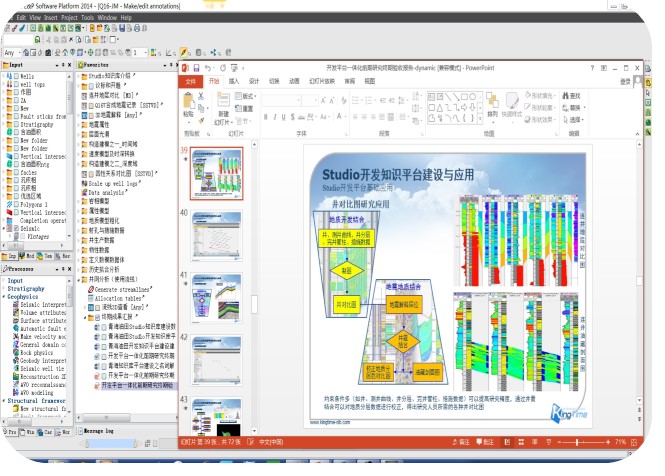The image size is (665, 476).
Task: Click the PowerPoint zoom slider handle
Action: [577, 442]
